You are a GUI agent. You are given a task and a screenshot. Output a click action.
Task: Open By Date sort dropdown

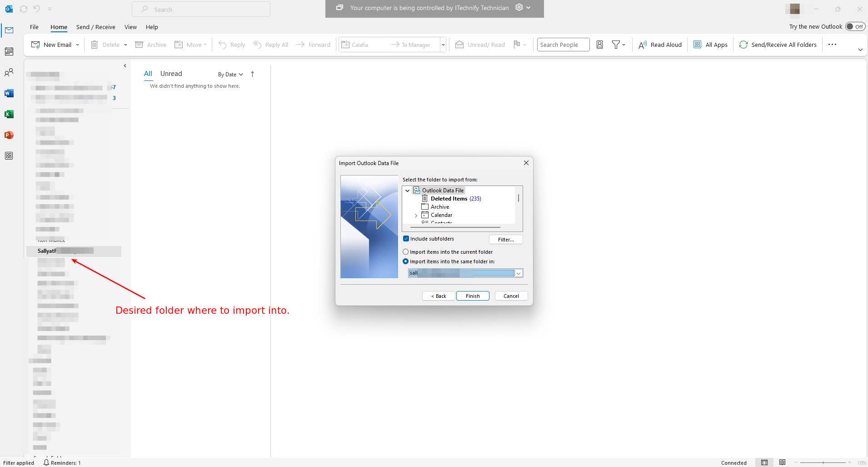pos(230,74)
